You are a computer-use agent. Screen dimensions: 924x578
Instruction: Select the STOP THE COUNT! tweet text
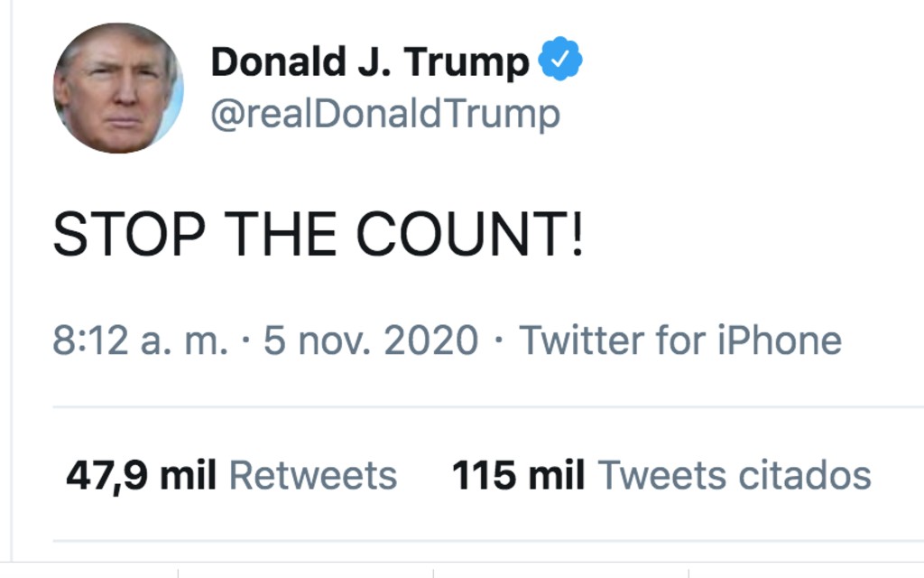tap(318, 237)
